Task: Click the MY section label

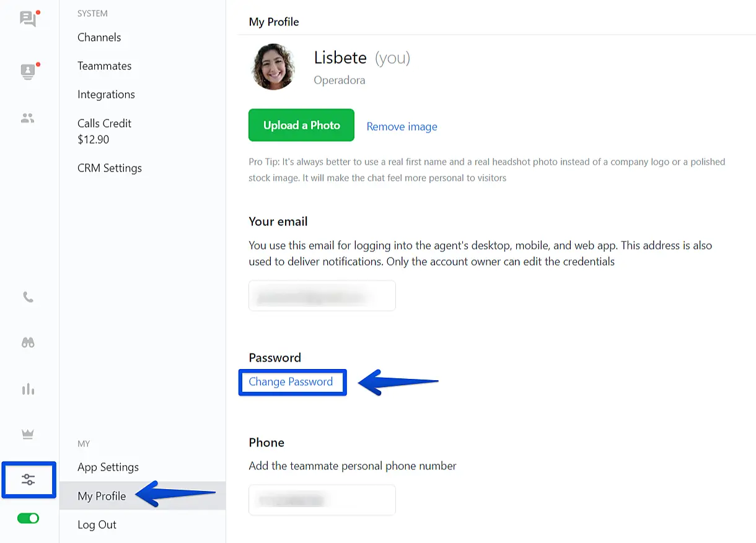Action: pyautogui.click(x=84, y=443)
